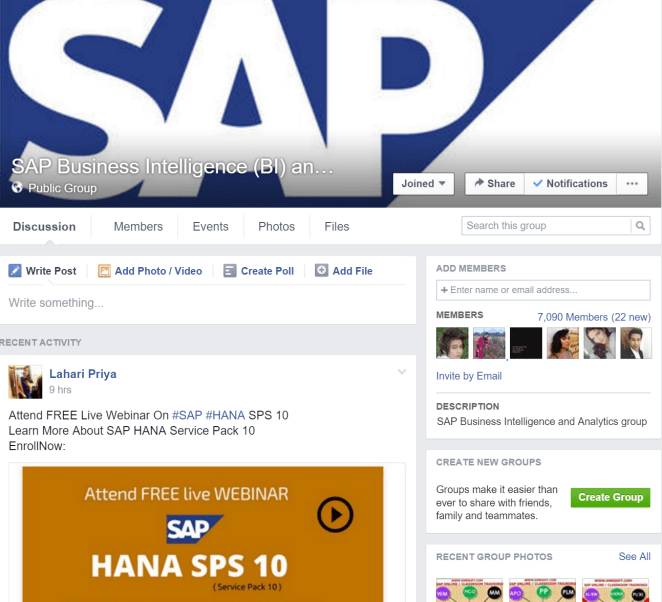This screenshot has height=602, width=662.
Task: Click the Add Photo / Video icon
Action: point(102,271)
